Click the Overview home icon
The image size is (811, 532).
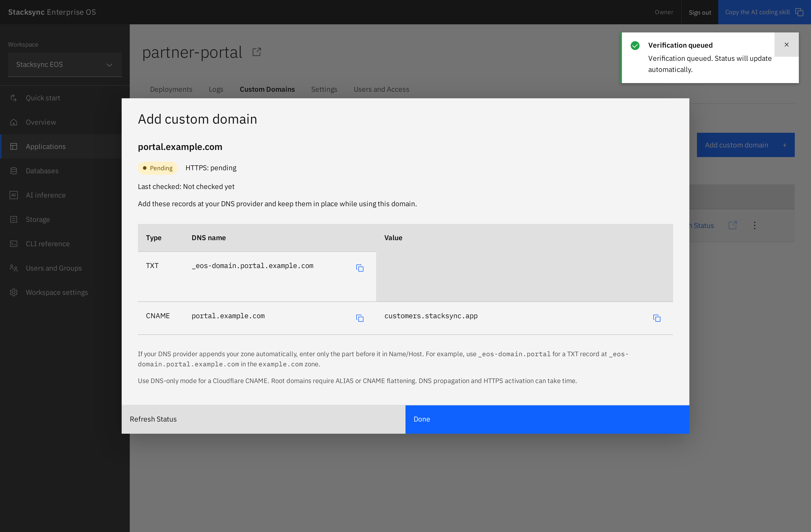coord(14,122)
